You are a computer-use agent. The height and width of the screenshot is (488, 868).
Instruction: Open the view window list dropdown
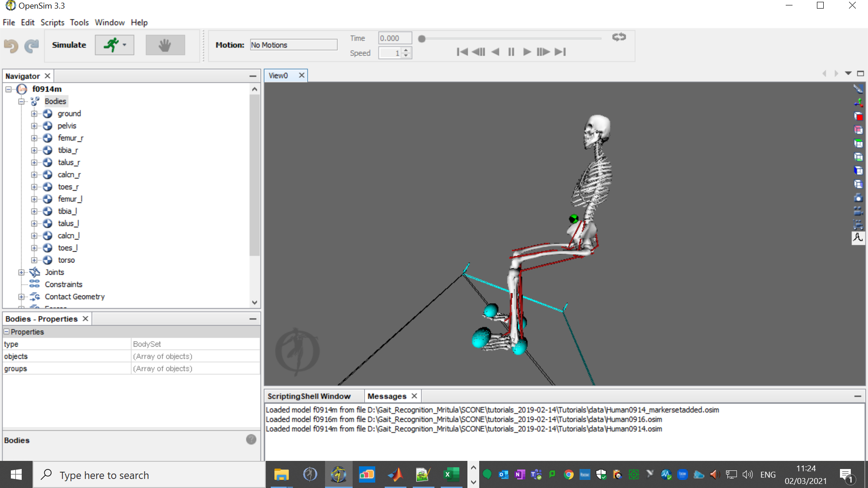pos(848,73)
